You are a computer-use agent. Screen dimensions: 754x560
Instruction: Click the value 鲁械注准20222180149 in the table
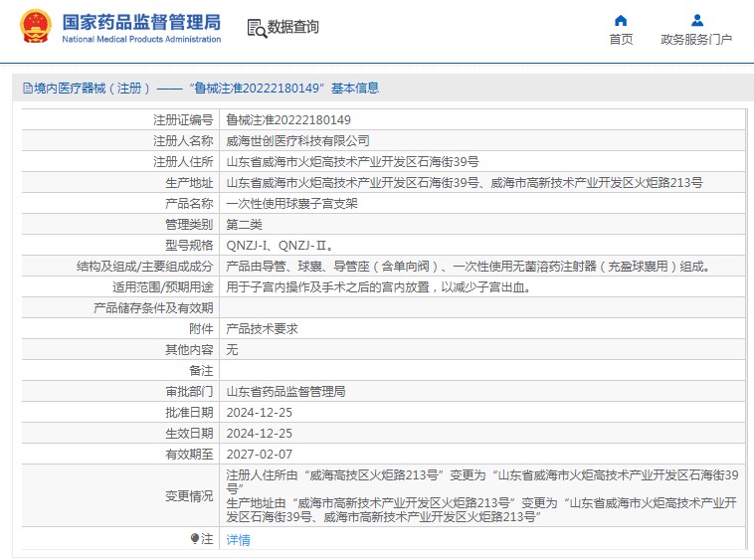click(288, 119)
